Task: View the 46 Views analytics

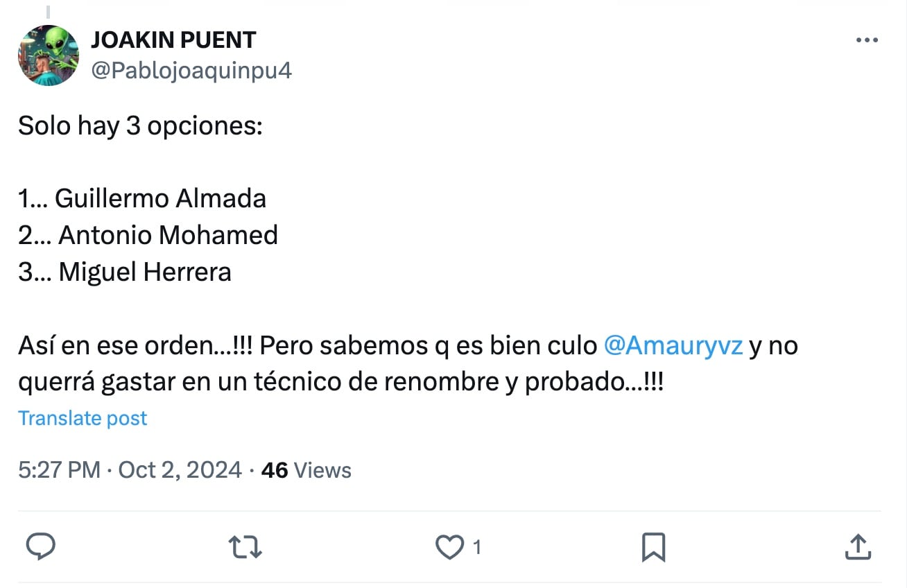Action: [x=306, y=470]
